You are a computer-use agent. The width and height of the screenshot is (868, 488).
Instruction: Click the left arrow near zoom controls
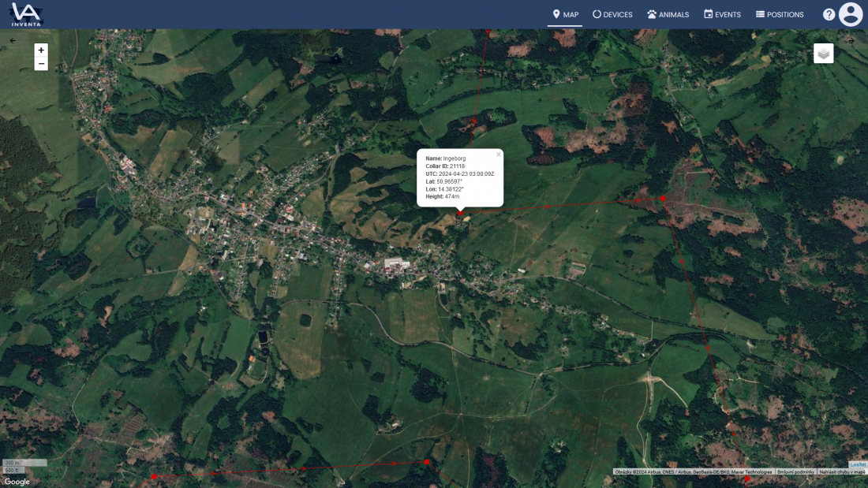tap(13, 40)
